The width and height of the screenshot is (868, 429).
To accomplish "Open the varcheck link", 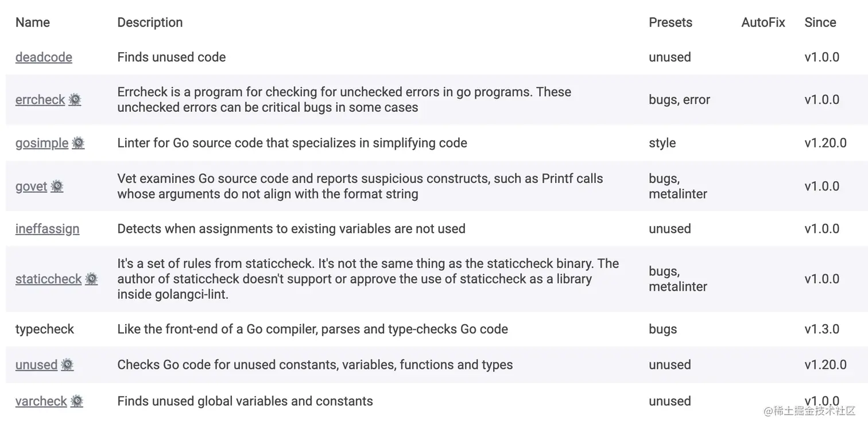I will coord(41,401).
